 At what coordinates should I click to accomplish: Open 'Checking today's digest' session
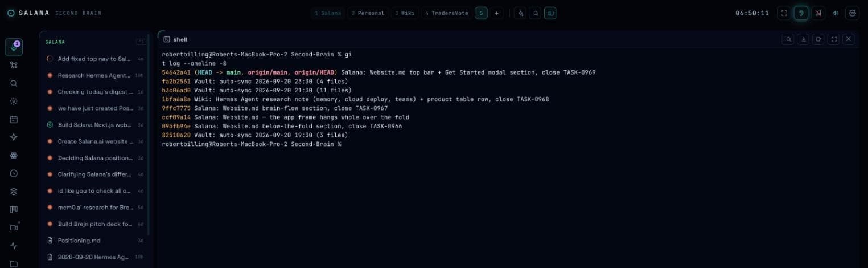[94, 92]
